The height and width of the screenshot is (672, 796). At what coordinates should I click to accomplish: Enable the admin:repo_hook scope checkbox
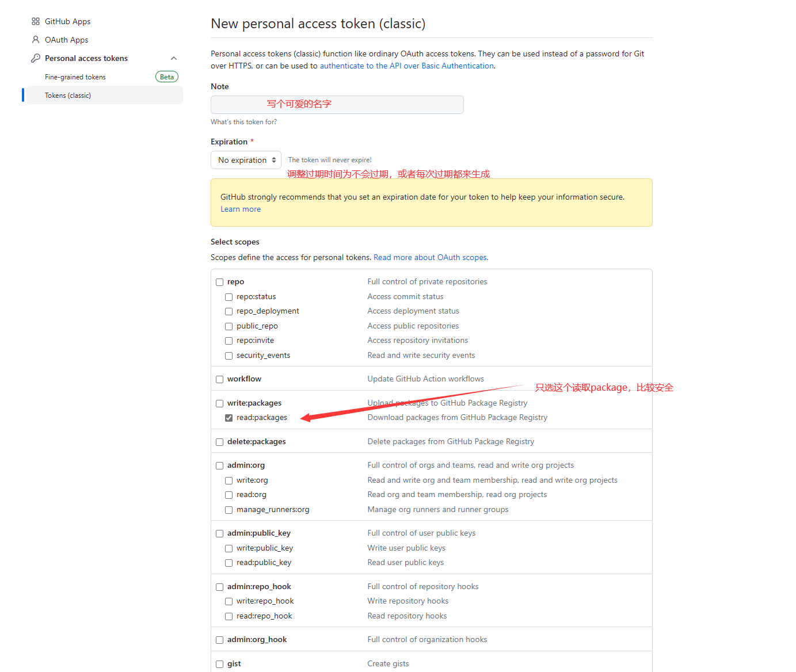pyautogui.click(x=219, y=587)
